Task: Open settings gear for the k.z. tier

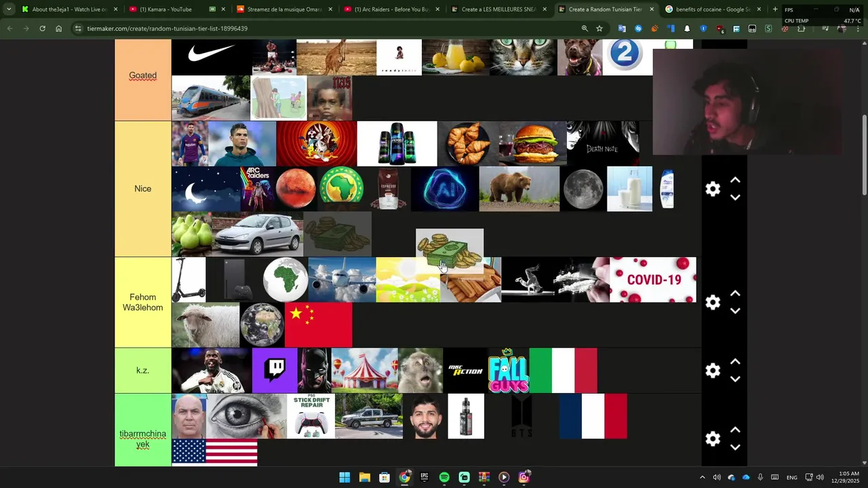Action: (x=712, y=371)
